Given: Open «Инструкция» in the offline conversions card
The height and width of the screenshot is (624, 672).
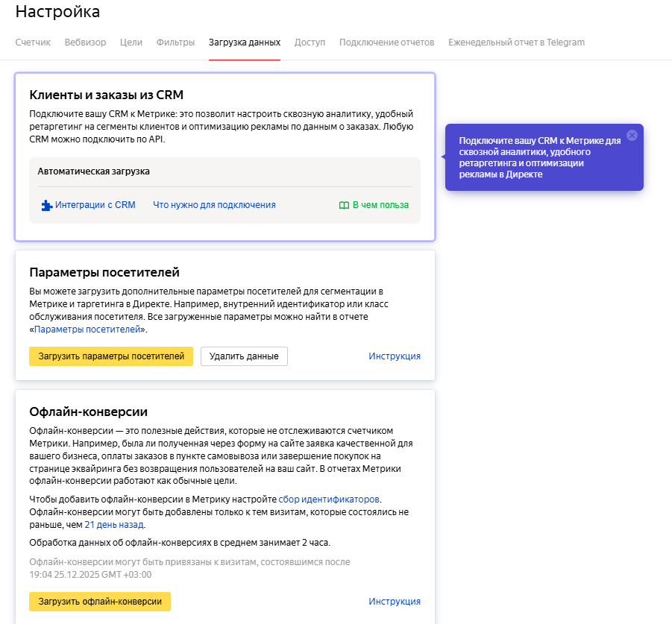Looking at the screenshot, I should click(x=394, y=602).
